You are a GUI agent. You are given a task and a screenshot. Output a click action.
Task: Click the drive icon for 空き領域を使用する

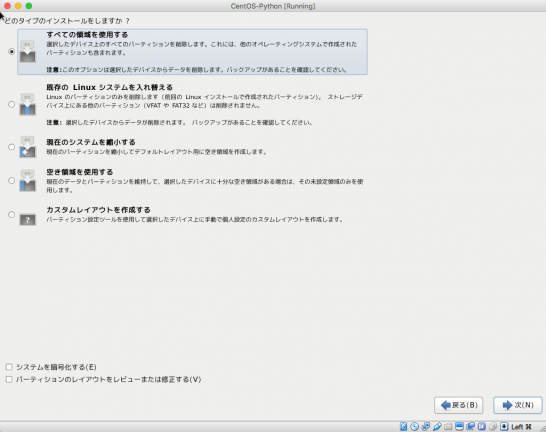(x=28, y=180)
